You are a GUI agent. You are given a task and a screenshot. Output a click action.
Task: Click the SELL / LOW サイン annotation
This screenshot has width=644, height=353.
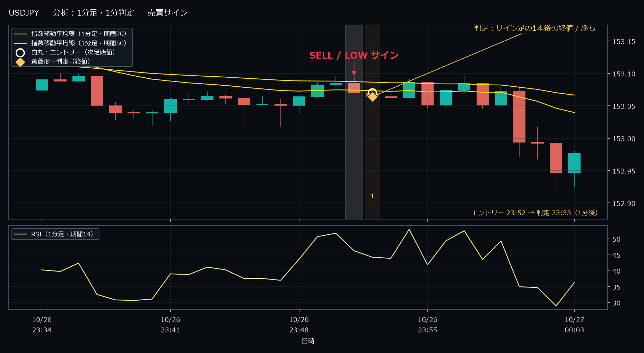tap(354, 55)
